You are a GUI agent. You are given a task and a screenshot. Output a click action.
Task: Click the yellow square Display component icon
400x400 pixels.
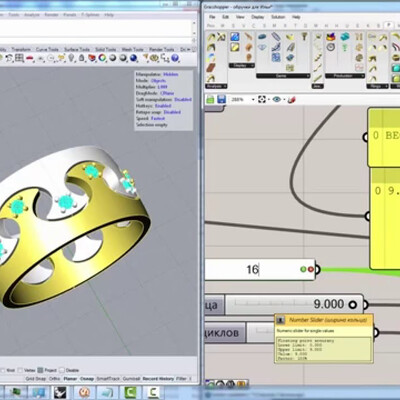(235, 47)
